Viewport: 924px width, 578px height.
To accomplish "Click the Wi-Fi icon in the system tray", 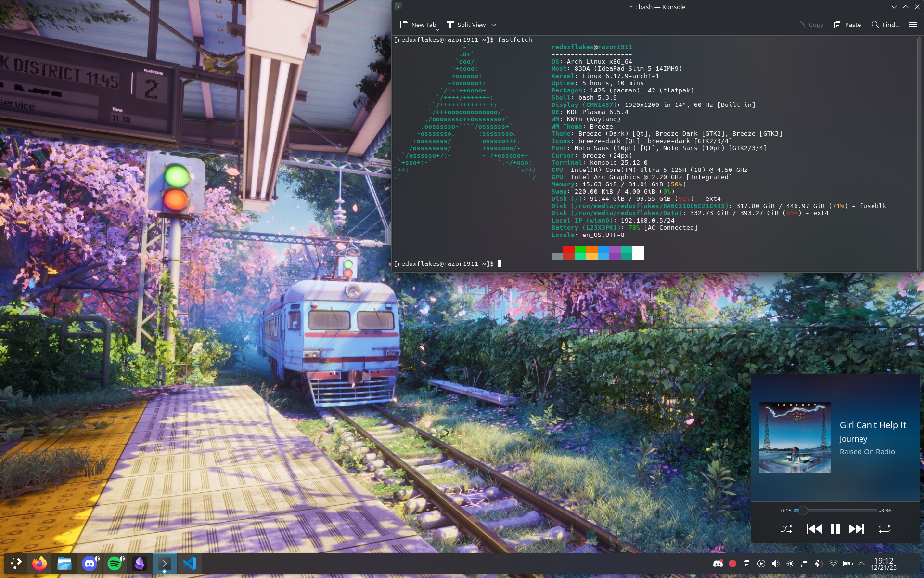I will [x=833, y=564].
